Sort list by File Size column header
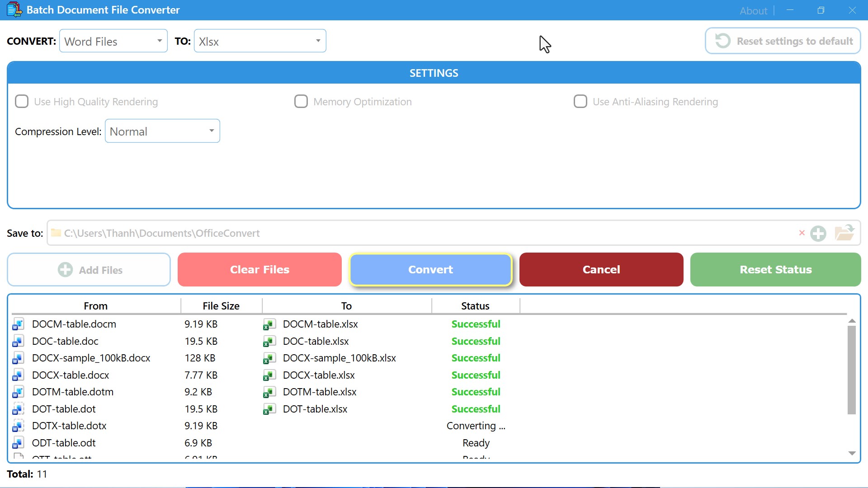 [221, 306]
